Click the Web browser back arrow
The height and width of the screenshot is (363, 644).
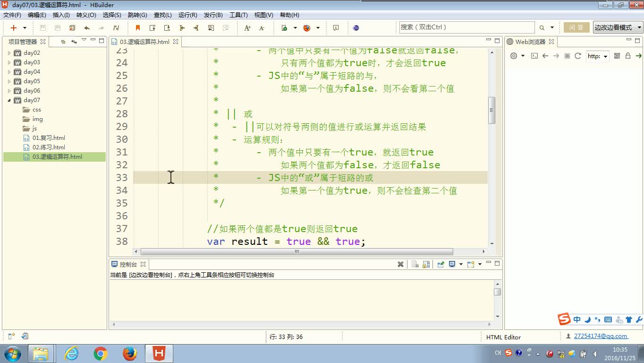coord(545,56)
